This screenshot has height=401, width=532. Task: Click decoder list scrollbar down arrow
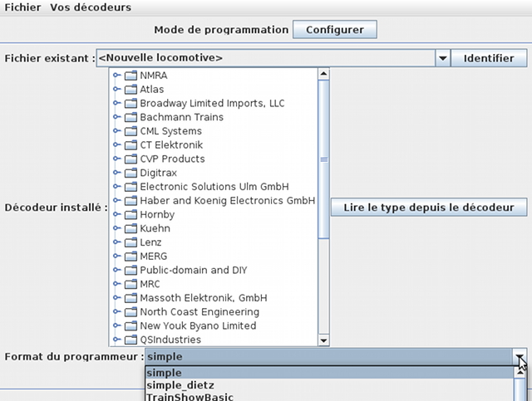323,340
